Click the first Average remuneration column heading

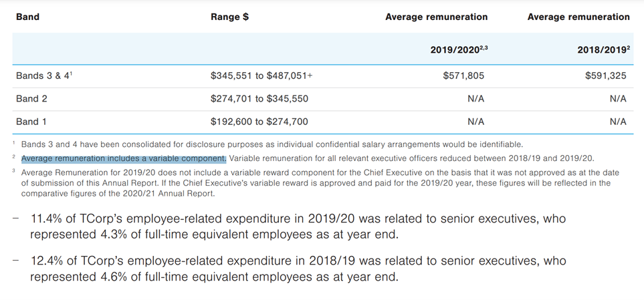(x=436, y=17)
